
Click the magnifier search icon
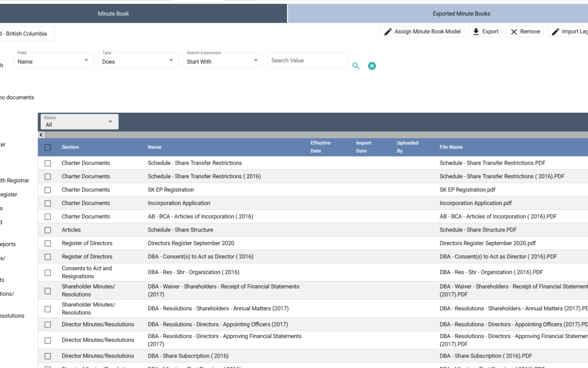356,66
